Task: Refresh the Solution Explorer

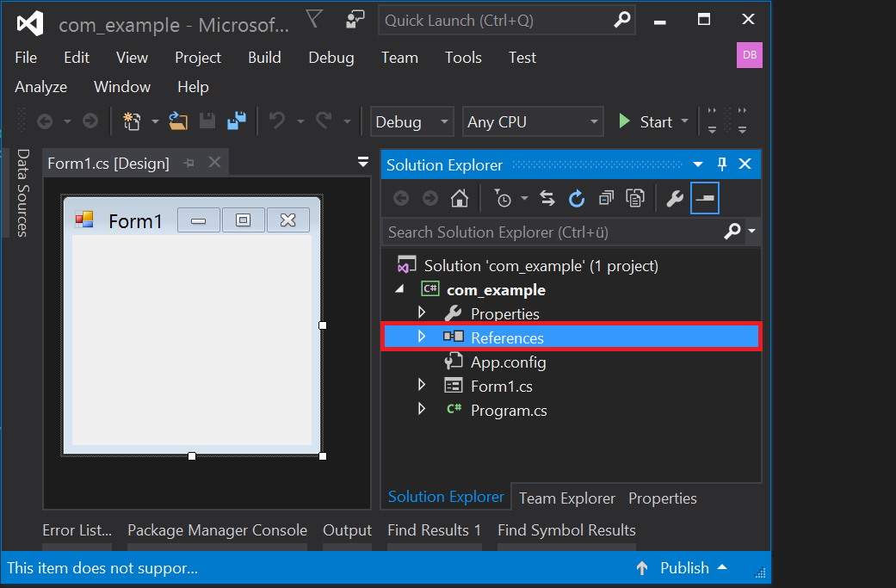Action: 577,199
